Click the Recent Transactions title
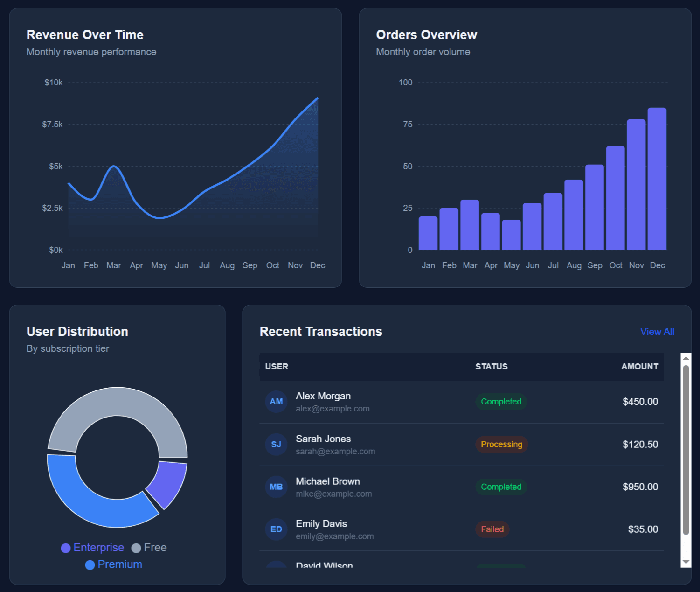The image size is (700, 592). 321,332
